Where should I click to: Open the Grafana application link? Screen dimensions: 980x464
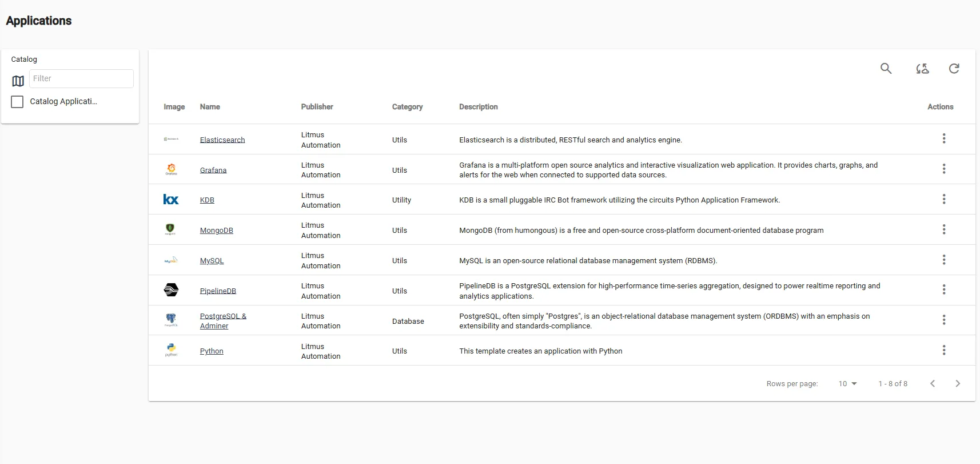[213, 170]
